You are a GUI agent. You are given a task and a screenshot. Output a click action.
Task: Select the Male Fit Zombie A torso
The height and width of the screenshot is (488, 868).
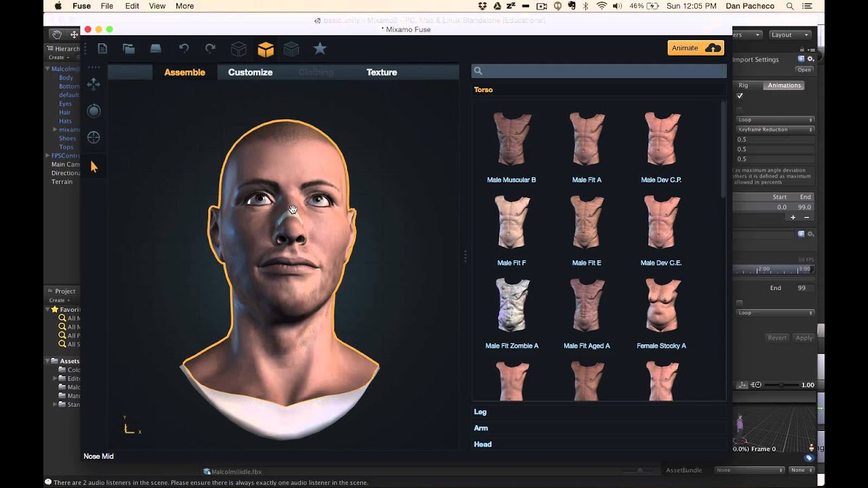512,313
